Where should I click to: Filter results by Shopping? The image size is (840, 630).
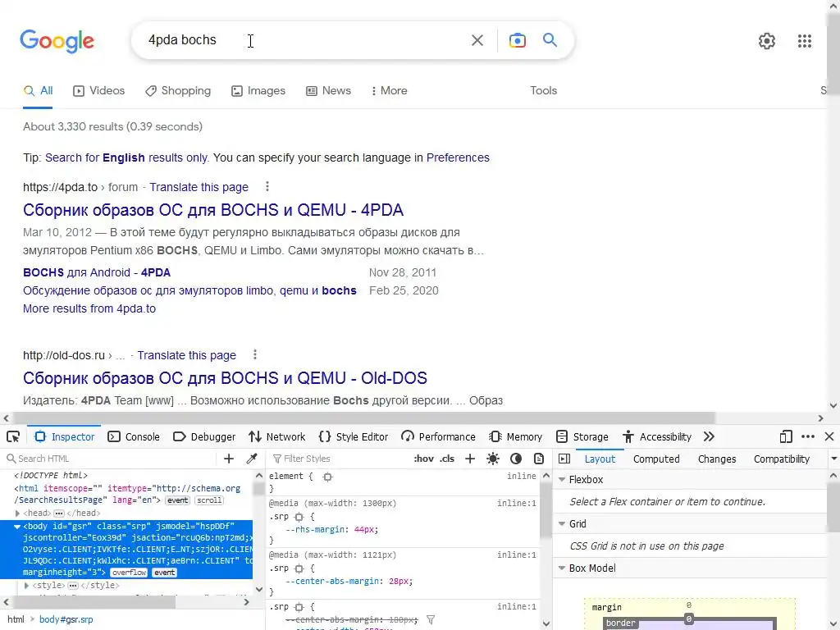coord(178,90)
